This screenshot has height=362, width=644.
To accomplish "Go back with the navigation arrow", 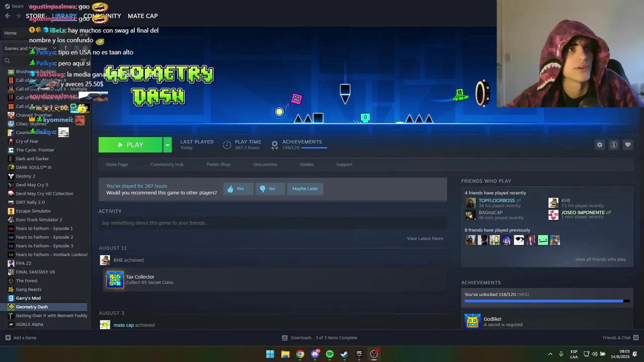I will [x=8, y=16].
